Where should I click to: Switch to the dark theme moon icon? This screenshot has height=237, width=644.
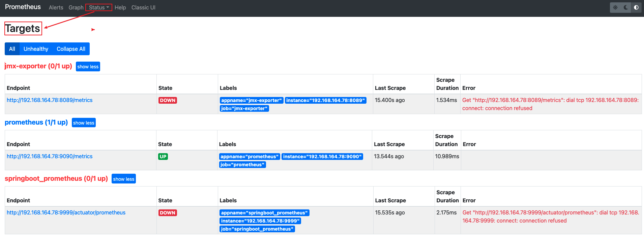click(626, 7)
